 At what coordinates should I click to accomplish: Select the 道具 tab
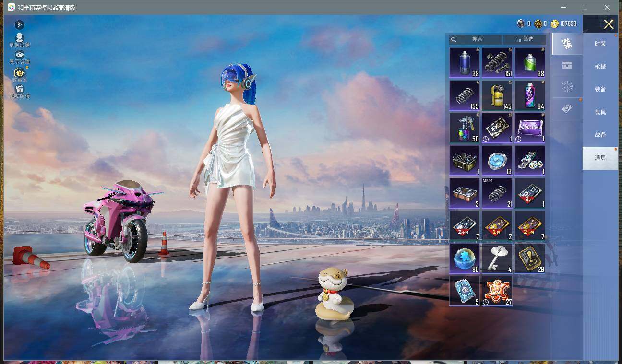click(600, 158)
